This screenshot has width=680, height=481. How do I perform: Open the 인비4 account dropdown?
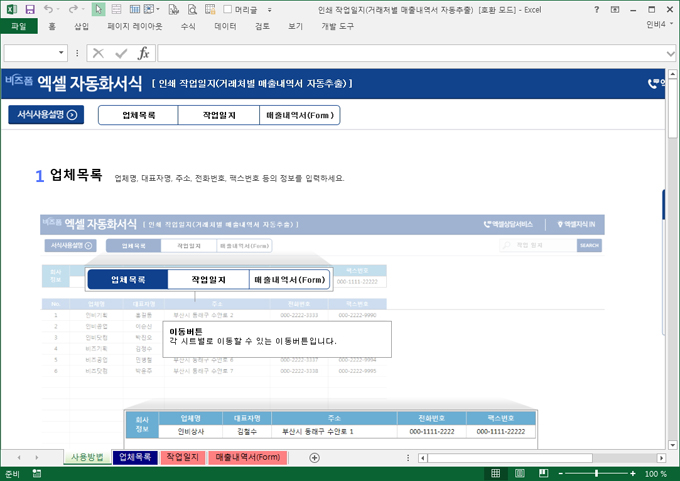(x=660, y=25)
